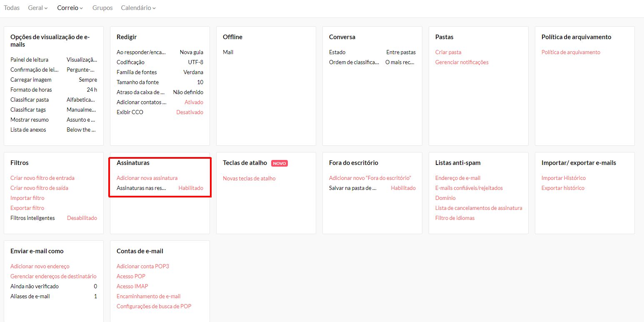Screen dimensions: 644x322
Task: Click the NOVO badge beside Teclas de atalho
Action: [280, 163]
